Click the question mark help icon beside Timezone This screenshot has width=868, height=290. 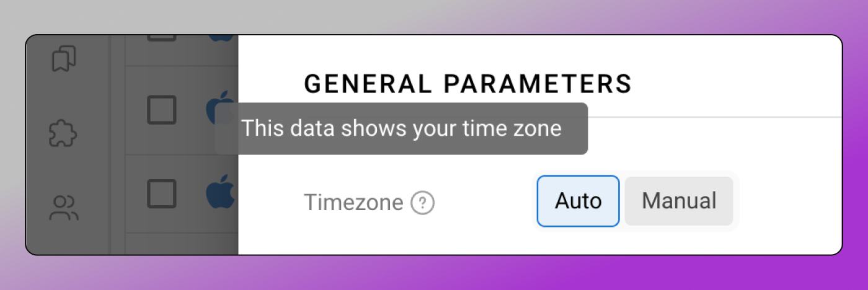coord(423,203)
